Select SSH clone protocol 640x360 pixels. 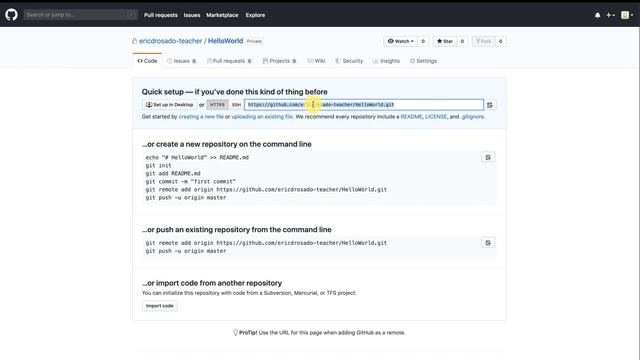pyautogui.click(x=236, y=105)
